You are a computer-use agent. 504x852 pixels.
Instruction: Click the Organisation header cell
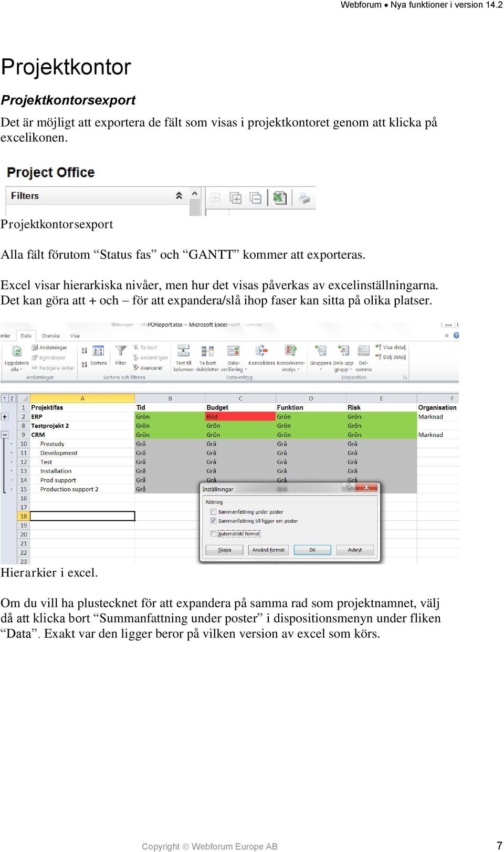point(438,407)
